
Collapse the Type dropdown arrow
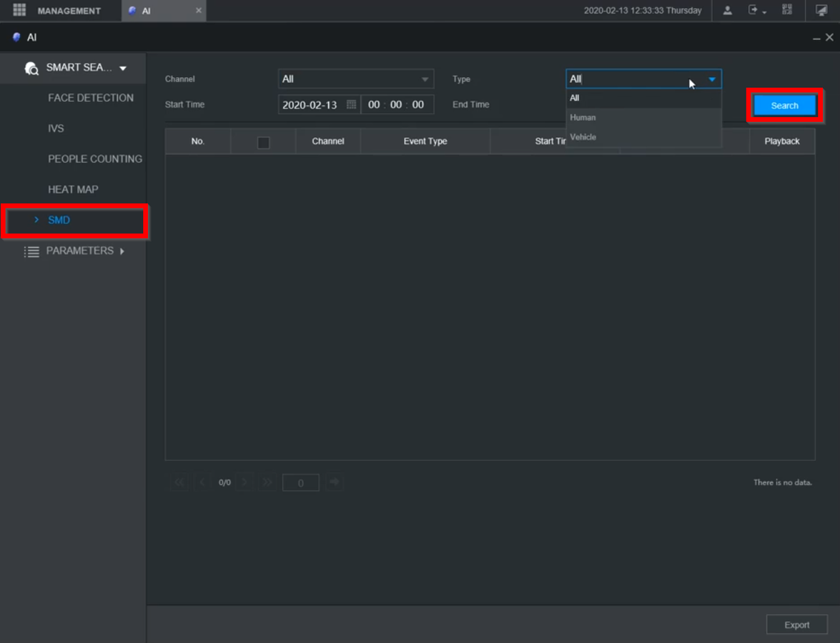point(712,79)
